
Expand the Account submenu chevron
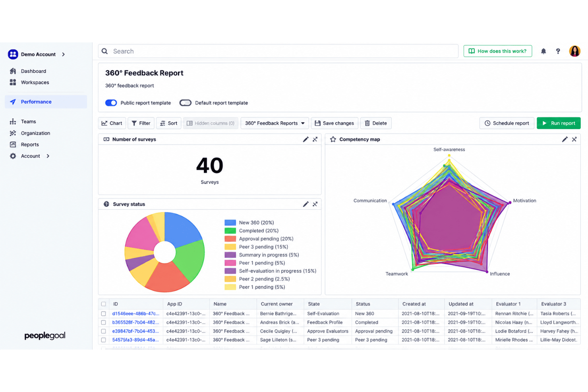[x=48, y=156]
